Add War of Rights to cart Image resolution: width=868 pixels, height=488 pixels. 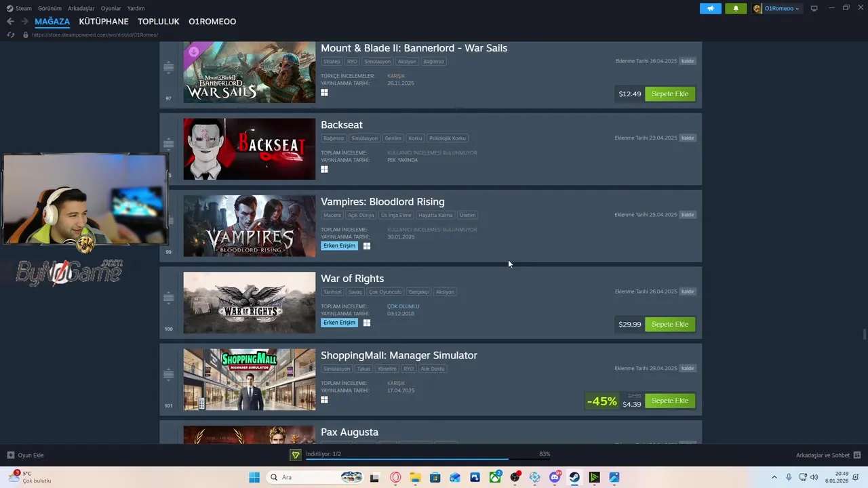[670, 324]
